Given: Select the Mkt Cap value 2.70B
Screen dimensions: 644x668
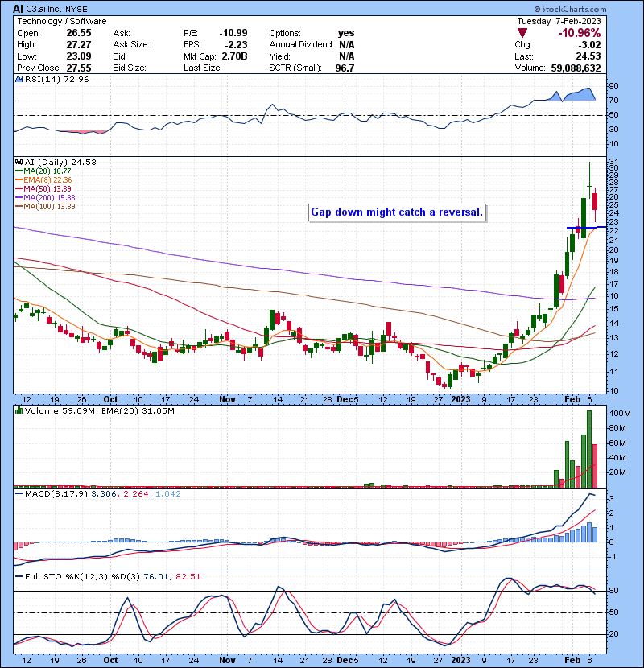Looking at the screenshot, I should [x=234, y=56].
